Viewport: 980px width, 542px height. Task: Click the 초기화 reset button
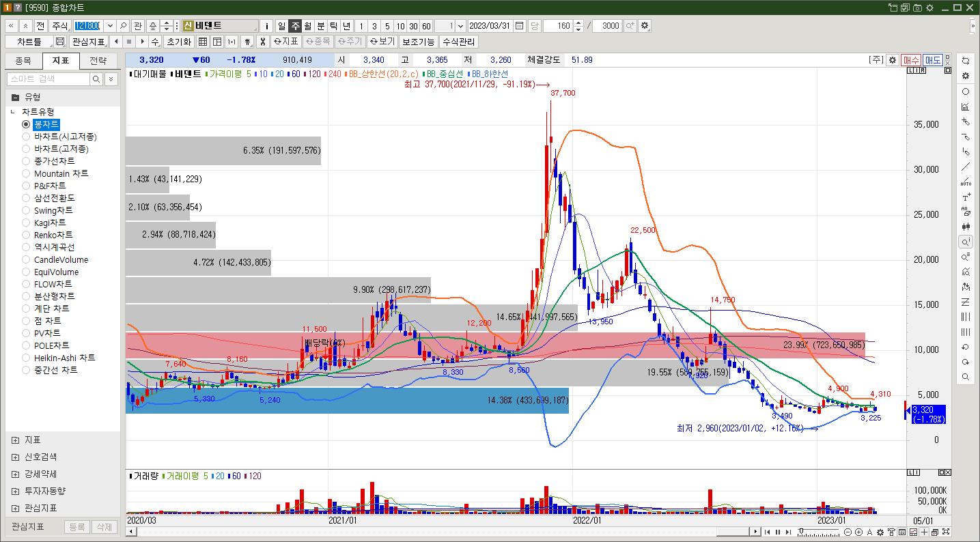point(179,42)
